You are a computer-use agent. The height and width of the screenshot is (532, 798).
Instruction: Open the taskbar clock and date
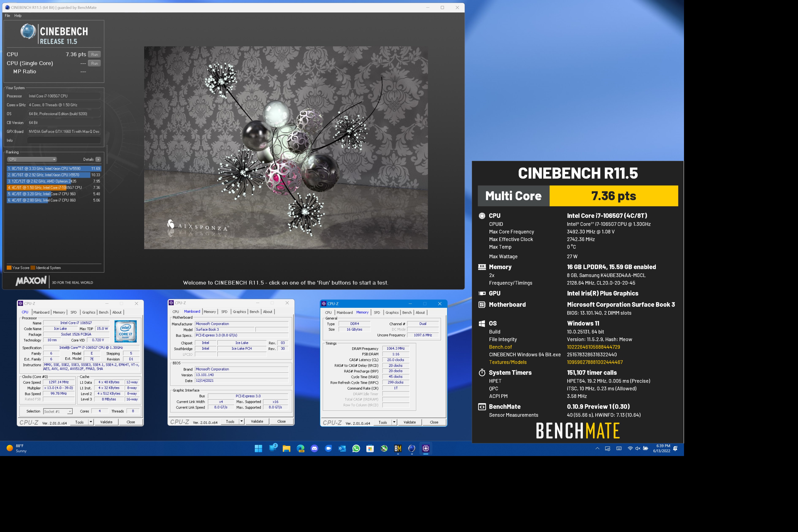tap(662, 448)
